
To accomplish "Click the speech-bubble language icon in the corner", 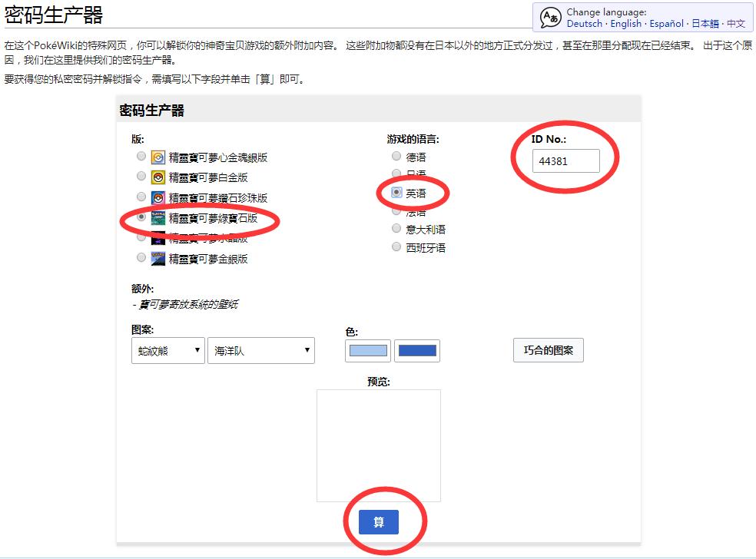I will click(550, 17).
